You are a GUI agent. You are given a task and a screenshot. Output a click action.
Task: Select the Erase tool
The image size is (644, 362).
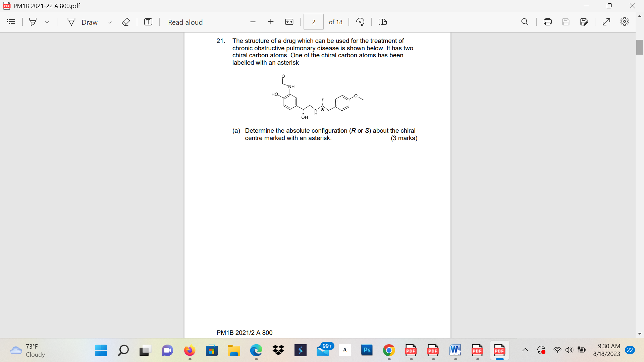126,22
